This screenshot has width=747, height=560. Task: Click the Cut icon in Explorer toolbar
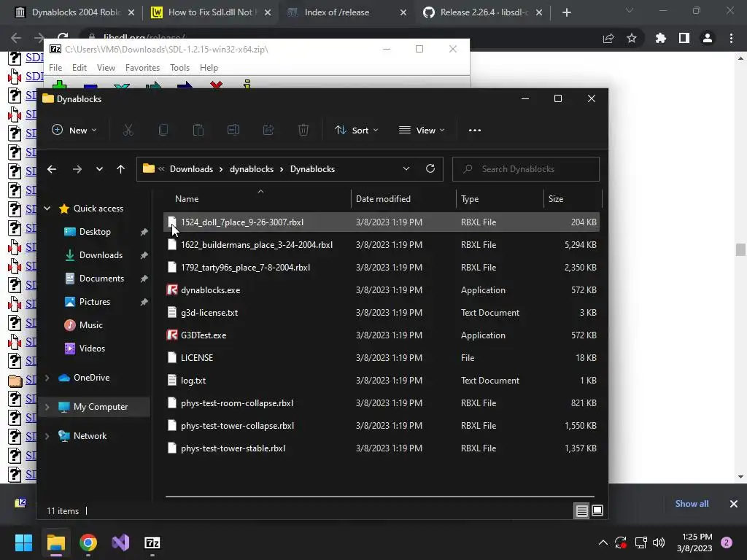[x=128, y=130]
